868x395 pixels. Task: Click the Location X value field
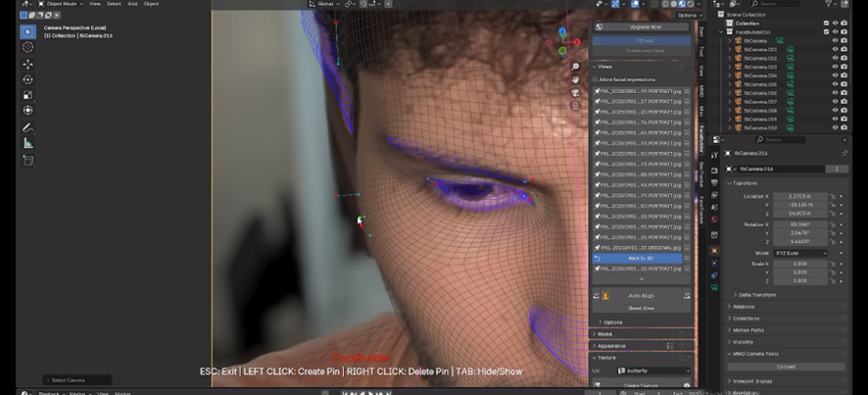coord(798,196)
